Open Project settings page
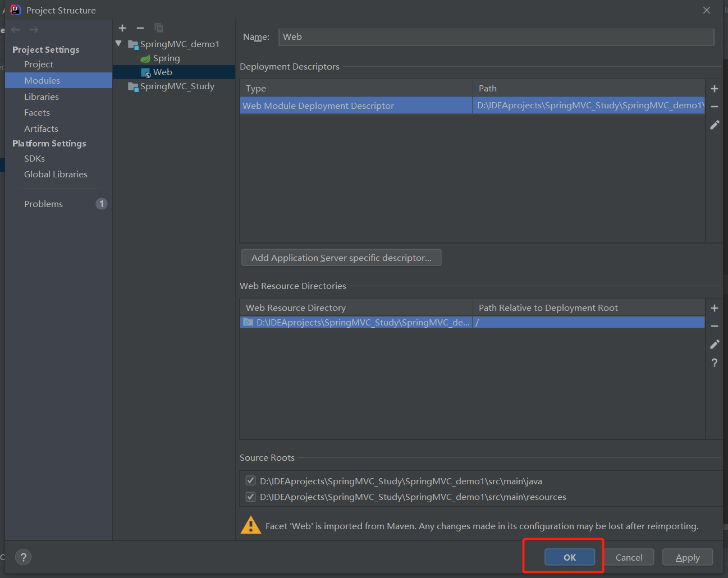This screenshot has width=728, height=578. tap(39, 65)
